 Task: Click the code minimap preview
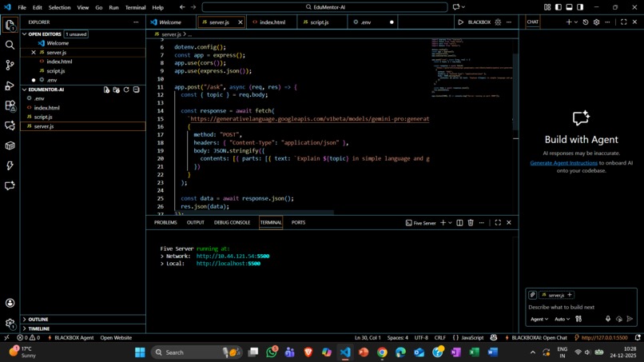click(471, 68)
